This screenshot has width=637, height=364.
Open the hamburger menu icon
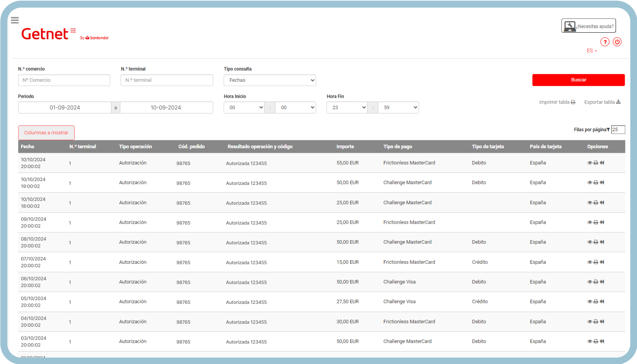coord(15,20)
